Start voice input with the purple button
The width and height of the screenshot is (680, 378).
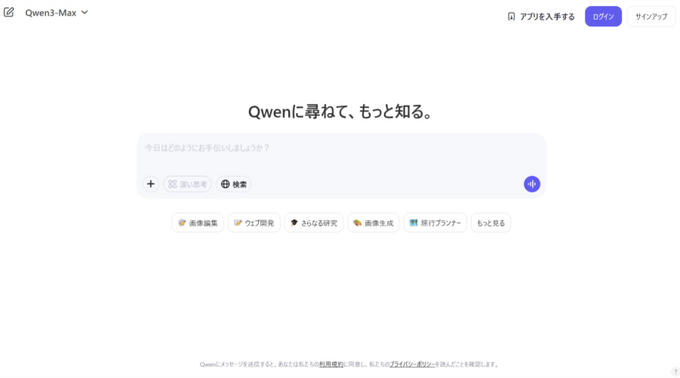click(x=532, y=184)
